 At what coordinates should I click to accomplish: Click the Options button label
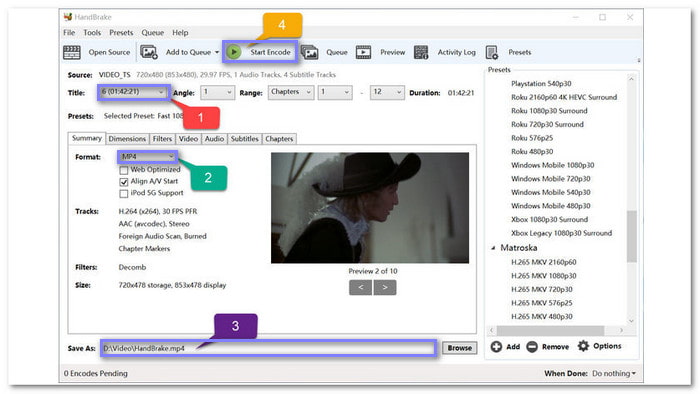(607, 346)
